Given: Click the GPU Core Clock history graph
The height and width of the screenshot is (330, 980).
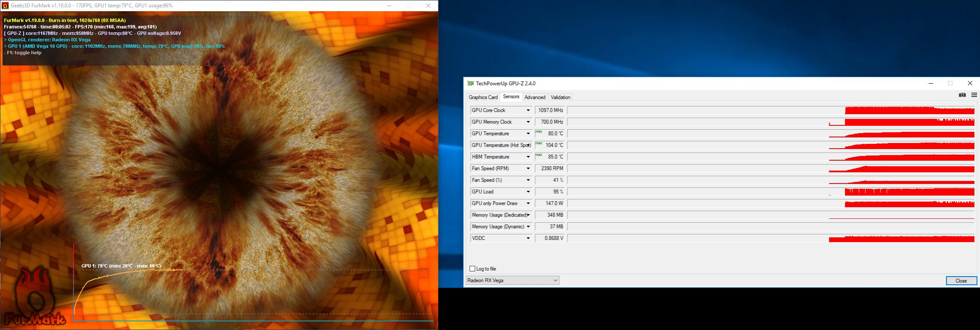Looking at the screenshot, I should (771, 110).
